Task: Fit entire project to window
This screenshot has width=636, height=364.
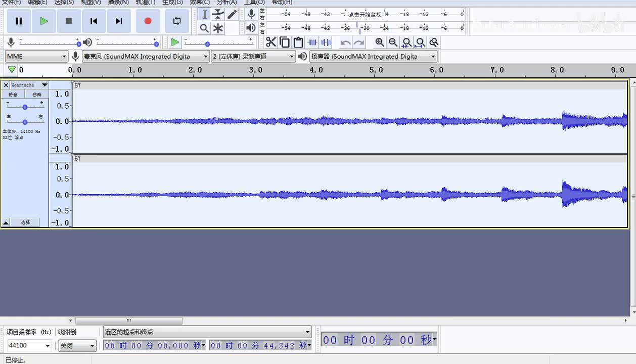Action: pyautogui.click(x=420, y=42)
